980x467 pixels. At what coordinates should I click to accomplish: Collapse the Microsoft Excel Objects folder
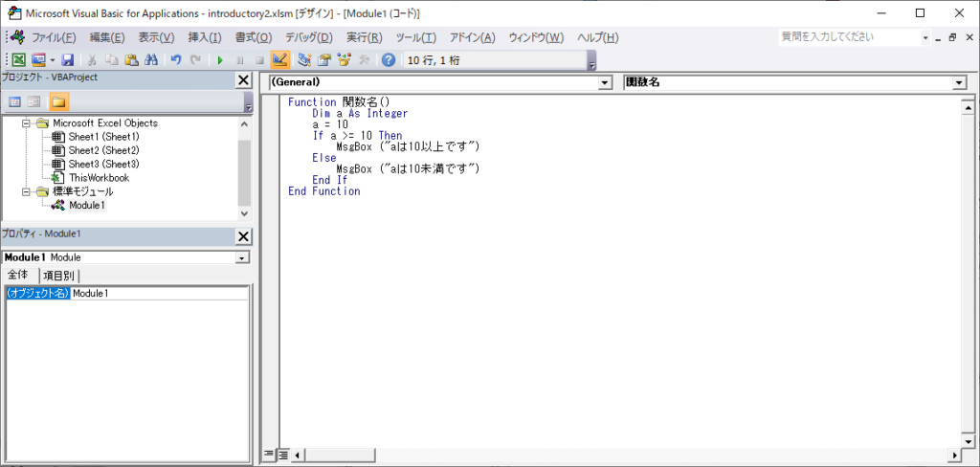click(x=27, y=123)
